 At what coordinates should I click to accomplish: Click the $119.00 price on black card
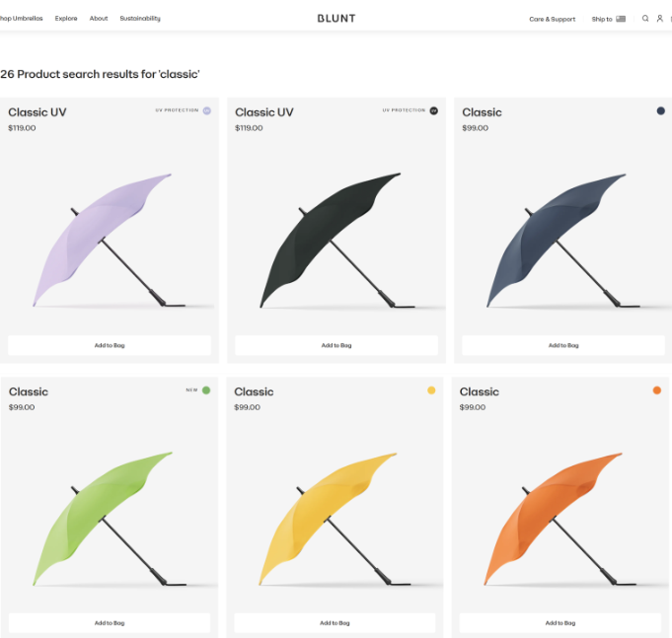click(x=249, y=128)
